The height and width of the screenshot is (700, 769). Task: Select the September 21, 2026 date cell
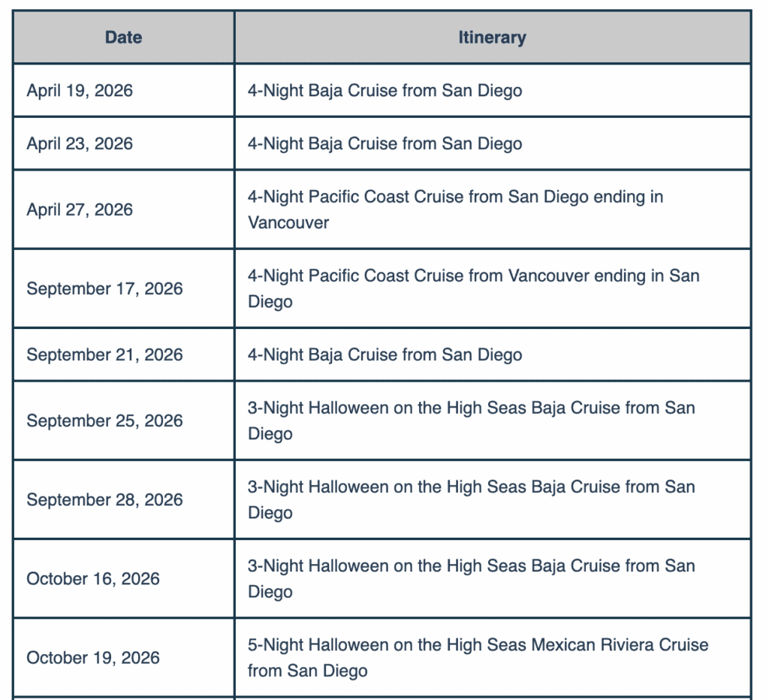(104, 355)
